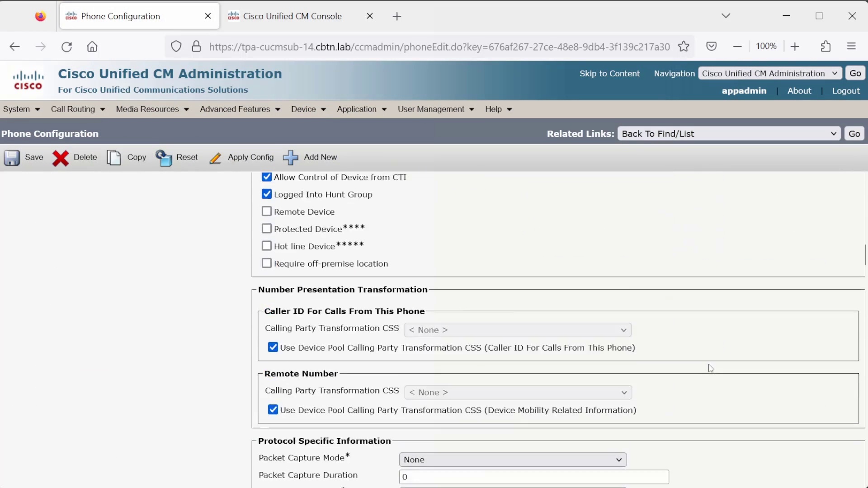This screenshot has height=488, width=868.
Task: Disable Use Device Pool Calling Party Transformation CSS for Caller ID
Action: click(x=273, y=347)
